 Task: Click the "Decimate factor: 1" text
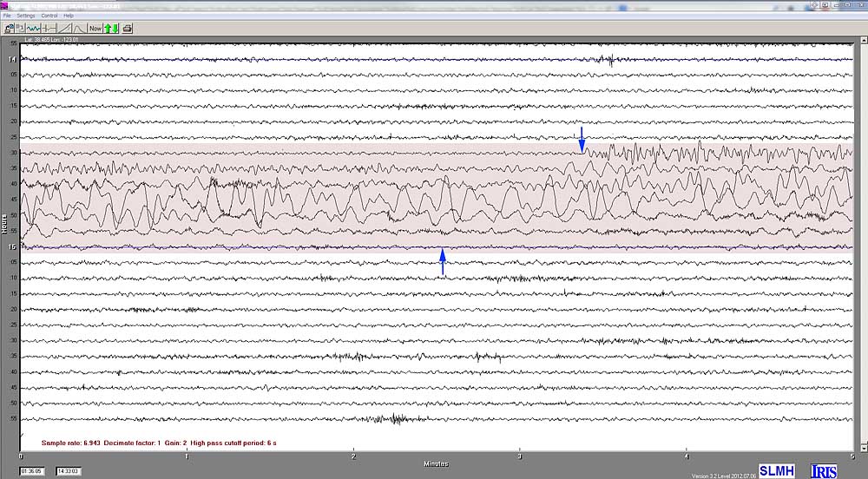tap(132, 443)
